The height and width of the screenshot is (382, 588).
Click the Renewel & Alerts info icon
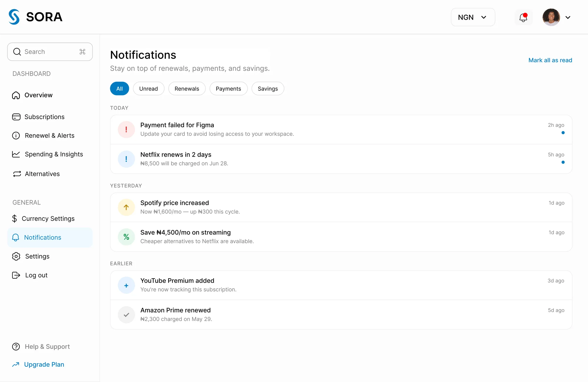[x=16, y=135]
